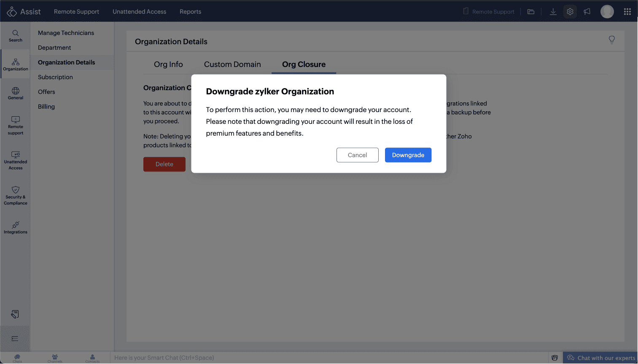Open the announcements megaphone icon
Screen dimensions: 638x364
(587, 12)
